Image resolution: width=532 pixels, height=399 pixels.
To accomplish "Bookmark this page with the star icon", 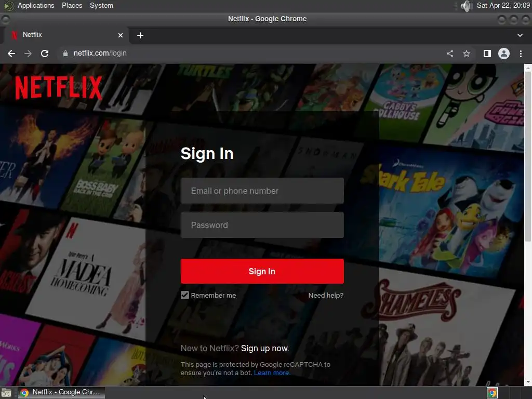I will coord(467,54).
